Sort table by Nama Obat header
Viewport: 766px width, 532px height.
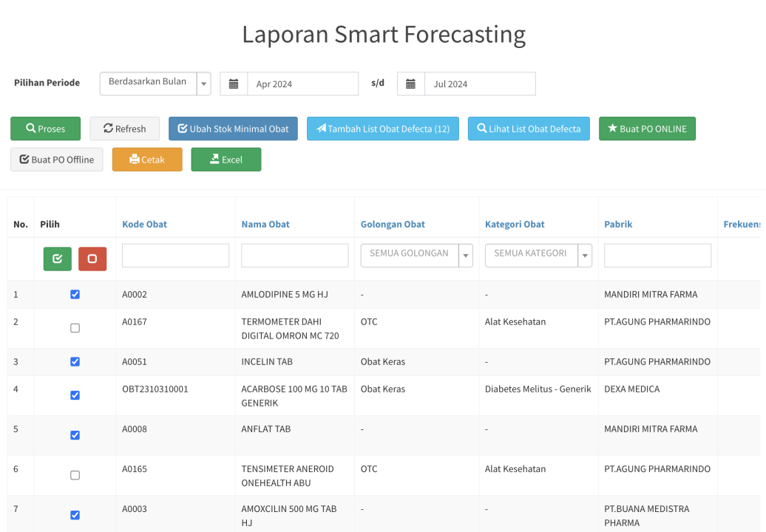(x=265, y=224)
